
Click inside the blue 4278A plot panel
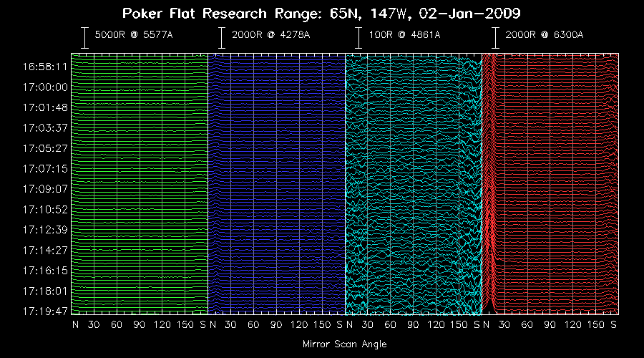[x=276, y=184]
